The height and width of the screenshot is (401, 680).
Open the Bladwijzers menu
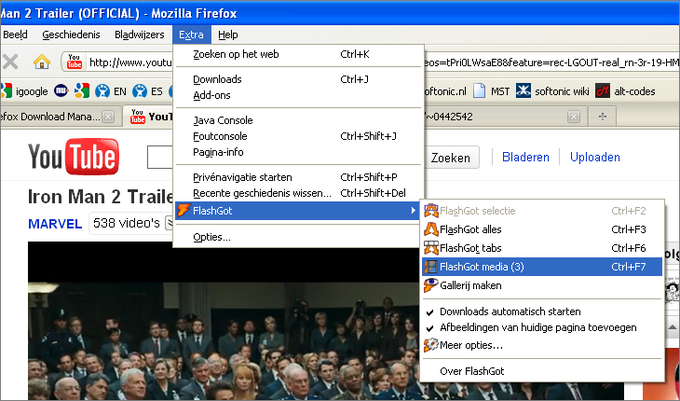click(139, 35)
